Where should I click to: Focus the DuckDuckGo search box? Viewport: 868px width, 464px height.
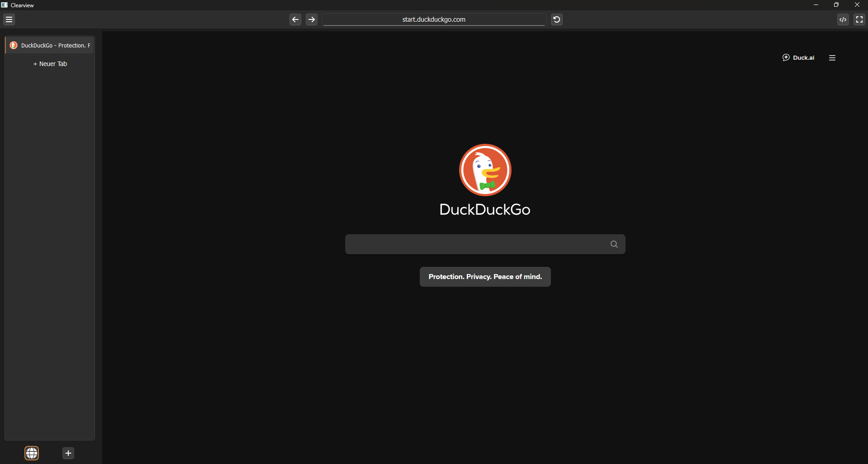click(x=485, y=244)
